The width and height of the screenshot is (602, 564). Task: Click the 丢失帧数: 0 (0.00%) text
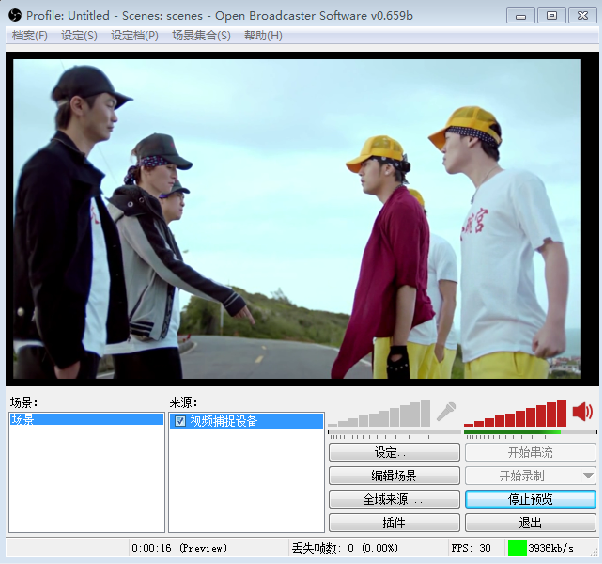point(344,548)
